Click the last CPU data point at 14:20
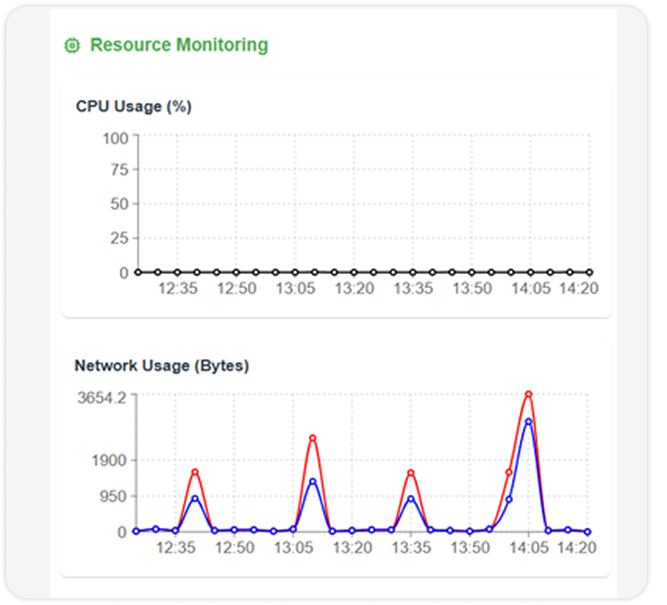Image resolution: width=667 pixels, height=605 pixels. [x=588, y=272]
